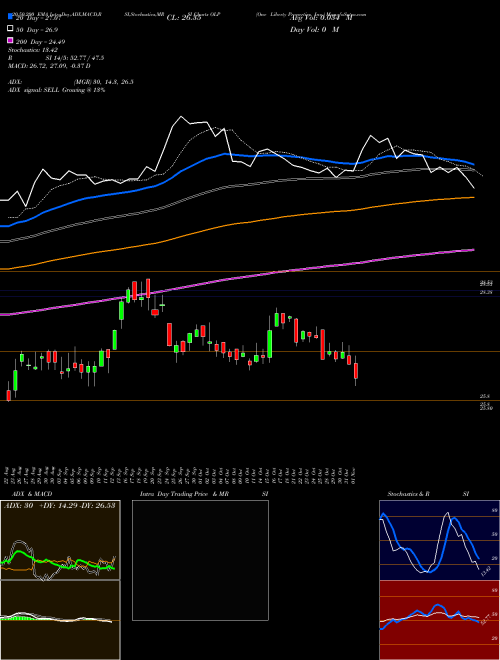Click the last red candlestick on 01 Nov

coord(356,371)
